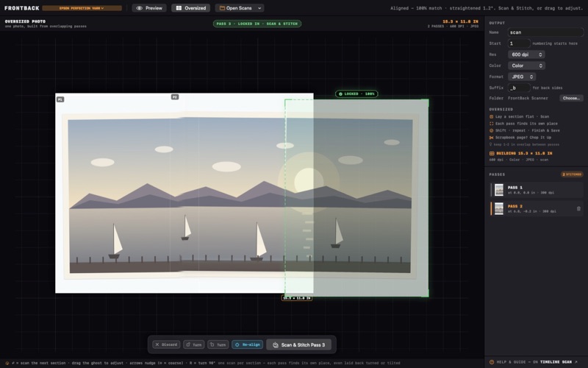
Task: Click the power icon on Scan & Stitch
Action: pyautogui.click(x=276, y=344)
